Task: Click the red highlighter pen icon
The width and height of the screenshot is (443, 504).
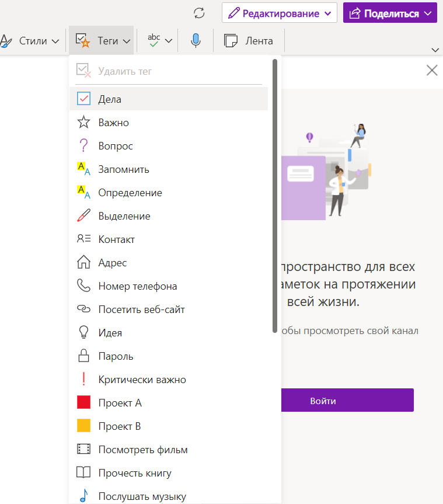Action: pyautogui.click(x=83, y=215)
